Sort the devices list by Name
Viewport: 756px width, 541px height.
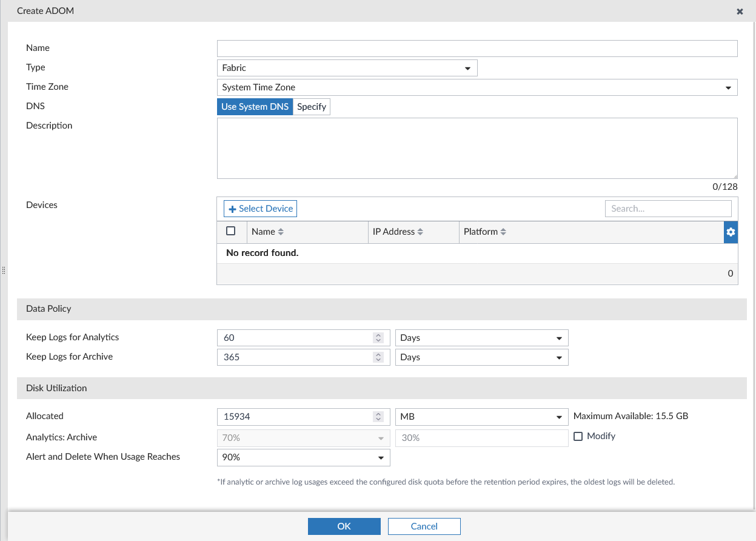pyautogui.click(x=267, y=232)
